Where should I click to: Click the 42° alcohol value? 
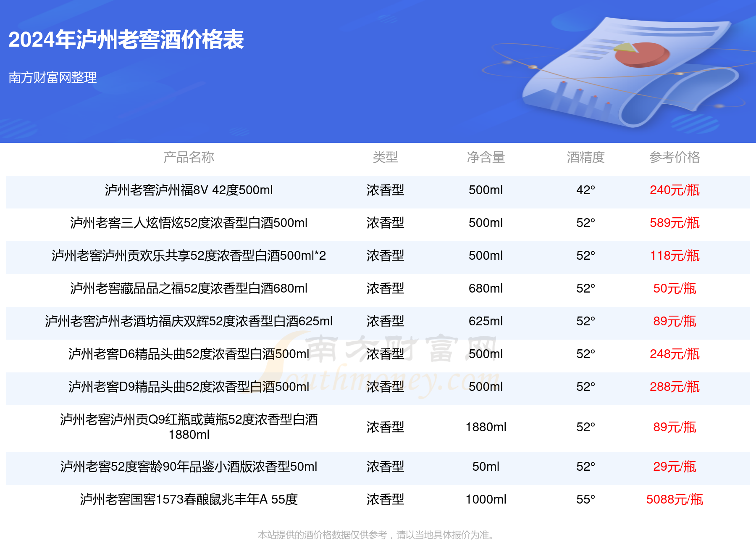[x=585, y=190]
